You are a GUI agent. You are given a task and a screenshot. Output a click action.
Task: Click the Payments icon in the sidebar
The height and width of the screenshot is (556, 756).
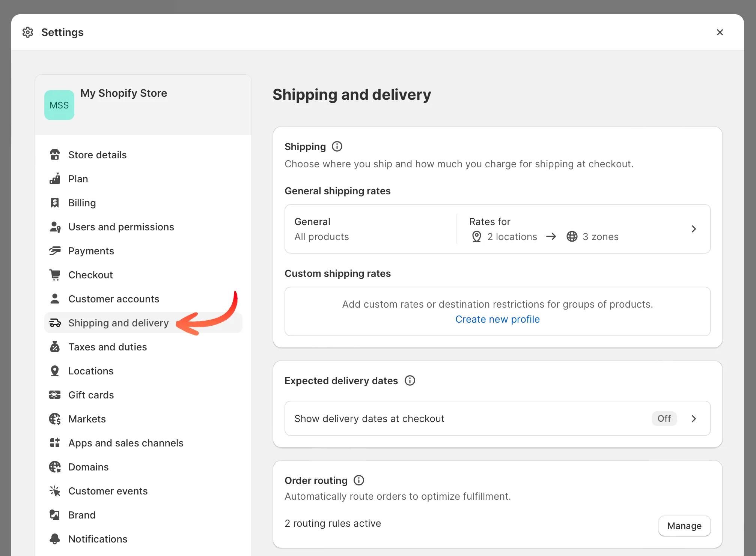click(55, 251)
